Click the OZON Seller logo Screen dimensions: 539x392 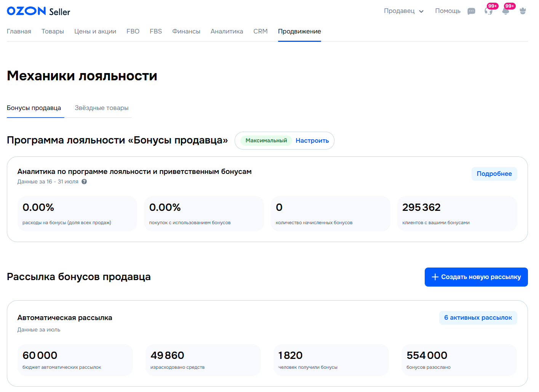[x=38, y=11]
